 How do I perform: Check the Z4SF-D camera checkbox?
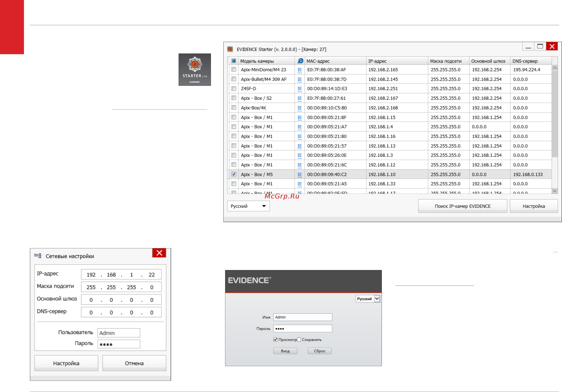pos(234,89)
